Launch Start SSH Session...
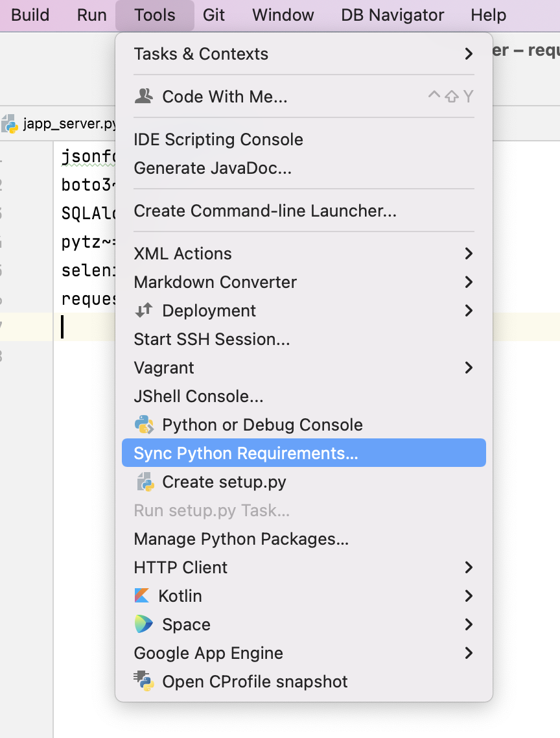 click(304, 339)
